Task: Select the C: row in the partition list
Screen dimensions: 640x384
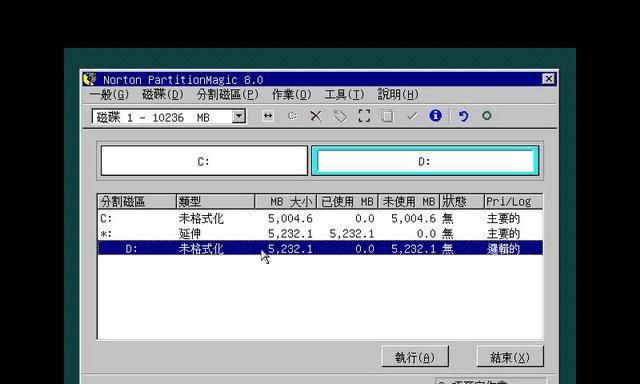Action: pos(320,218)
